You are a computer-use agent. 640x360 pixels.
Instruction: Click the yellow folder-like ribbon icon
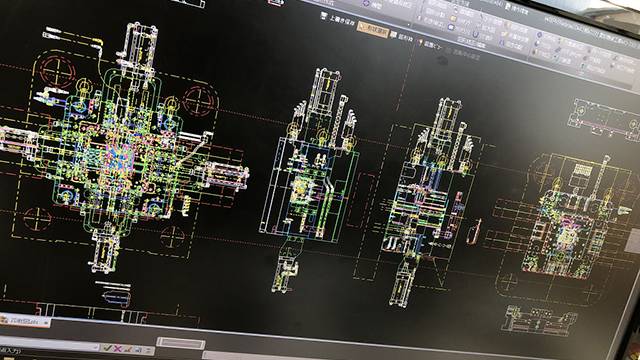pos(453,18)
